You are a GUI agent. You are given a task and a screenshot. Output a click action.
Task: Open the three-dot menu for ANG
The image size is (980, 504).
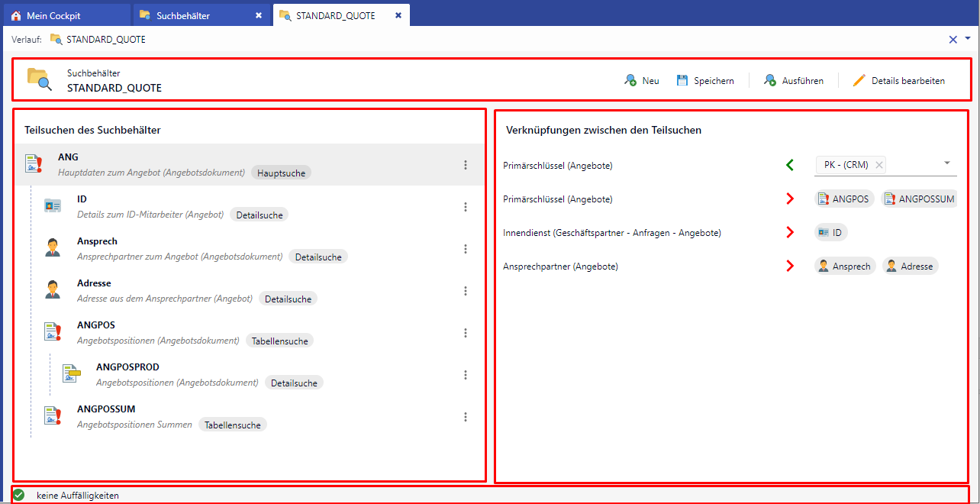click(x=466, y=165)
